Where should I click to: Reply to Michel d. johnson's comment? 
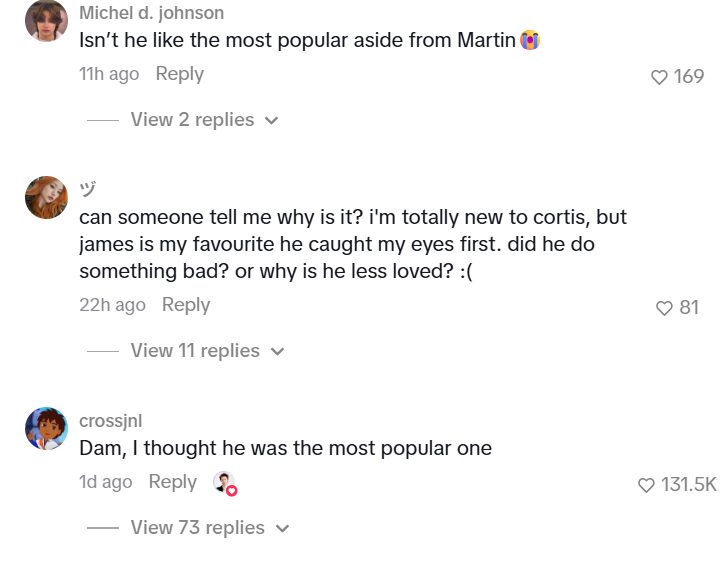click(180, 74)
